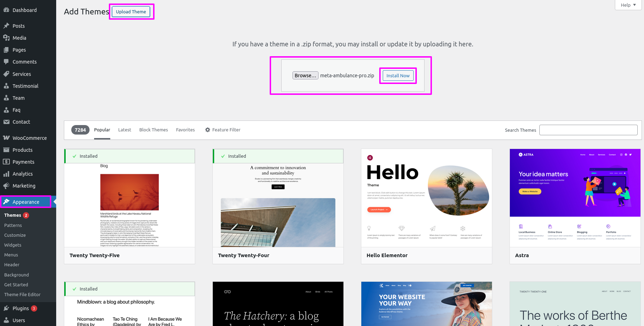Screen dimensions: 644x326
Task: Click the Contact envelope icon
Action: pos(6,122)
